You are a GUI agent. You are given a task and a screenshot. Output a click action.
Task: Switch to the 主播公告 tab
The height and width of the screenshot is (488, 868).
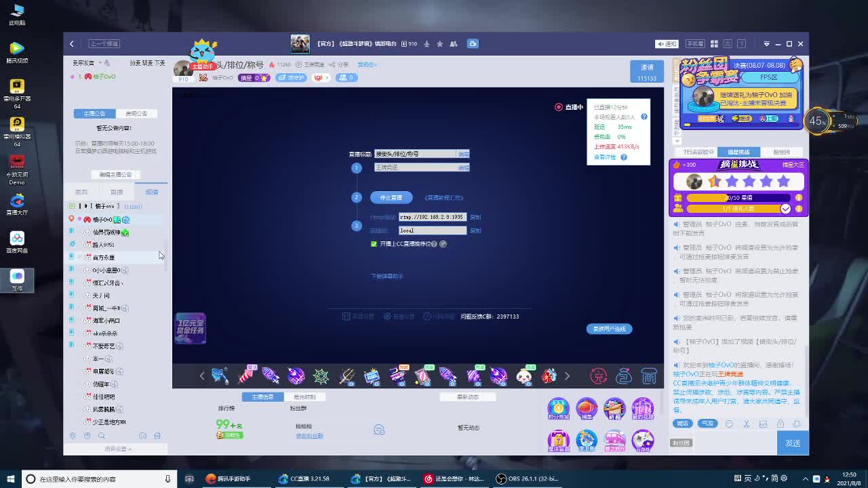[94, 113]
